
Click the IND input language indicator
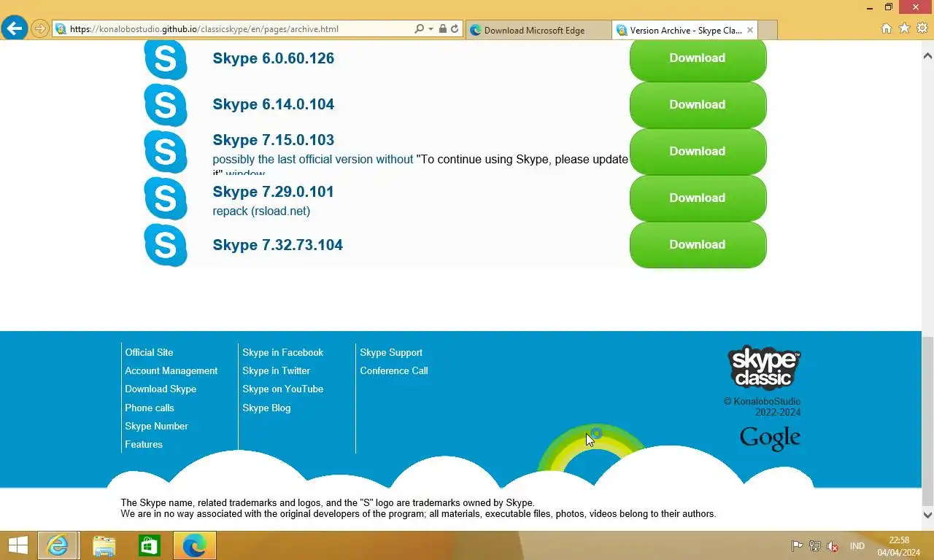(x=857, y=546)
